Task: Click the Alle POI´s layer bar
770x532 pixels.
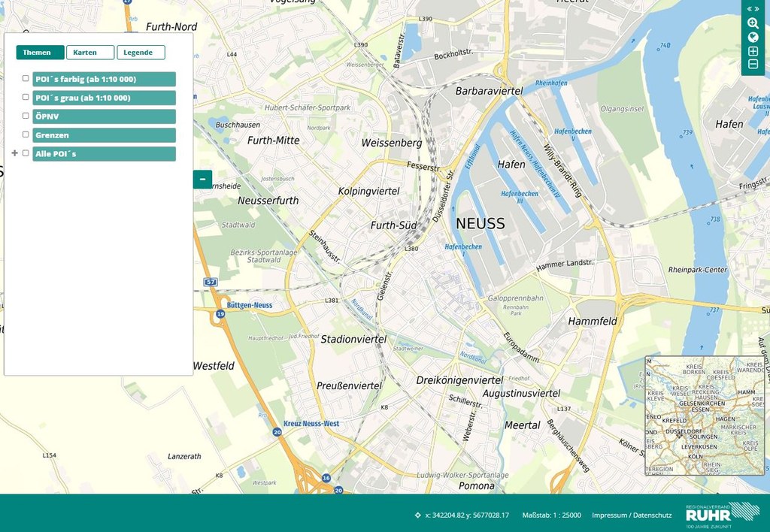Action: [104, 153]
